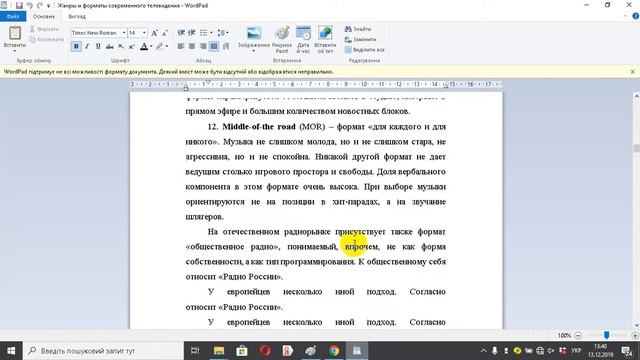Open the notification center icon

pyautogui.click(x=627, y=351)
